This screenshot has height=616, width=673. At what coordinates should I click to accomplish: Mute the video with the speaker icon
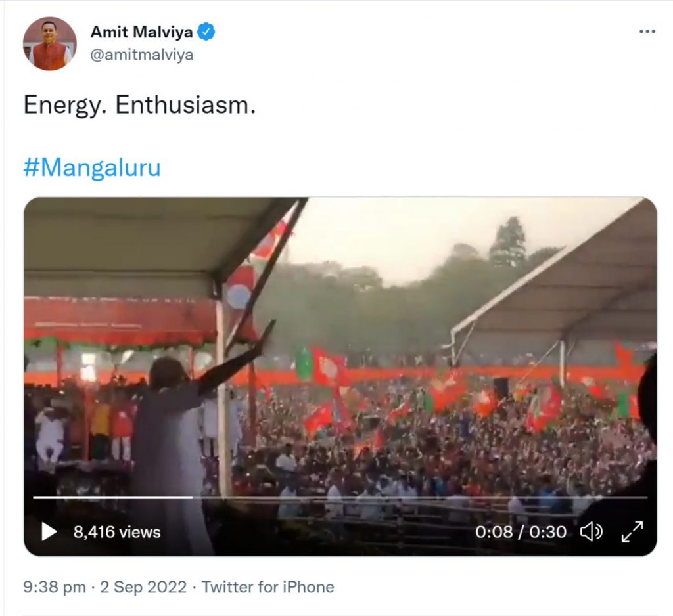591,531
